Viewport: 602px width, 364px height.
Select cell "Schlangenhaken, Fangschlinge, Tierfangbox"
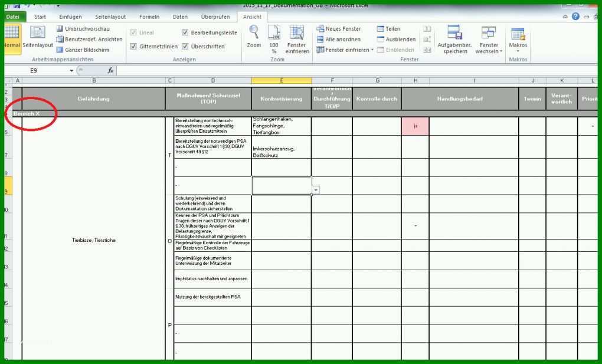pos(282,126)
